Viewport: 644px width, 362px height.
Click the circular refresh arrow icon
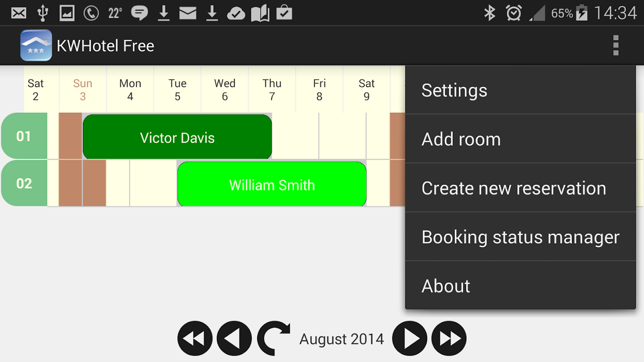click(x=274, y=338)
